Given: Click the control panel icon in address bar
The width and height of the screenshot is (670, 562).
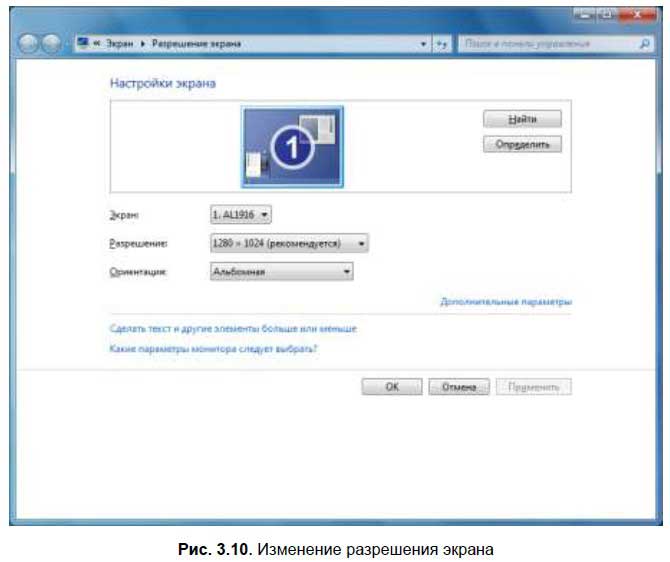Looking at the screenshot, I should tap(83, 43).
